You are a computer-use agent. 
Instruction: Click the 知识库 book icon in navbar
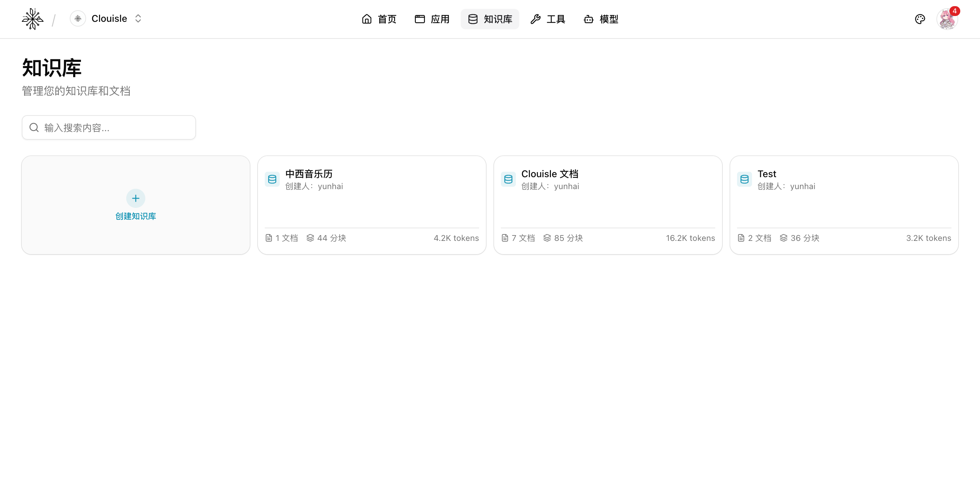473,19
